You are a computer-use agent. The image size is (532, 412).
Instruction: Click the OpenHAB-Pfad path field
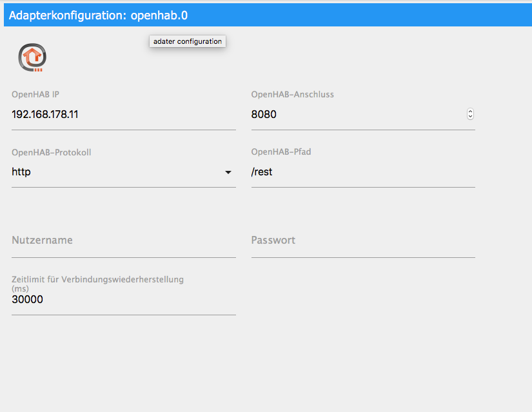[363, 172]
